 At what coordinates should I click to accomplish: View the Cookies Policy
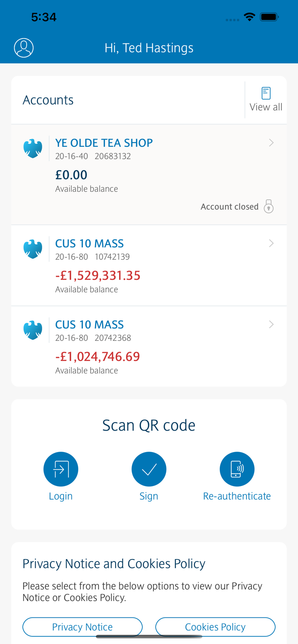point(215,627)
